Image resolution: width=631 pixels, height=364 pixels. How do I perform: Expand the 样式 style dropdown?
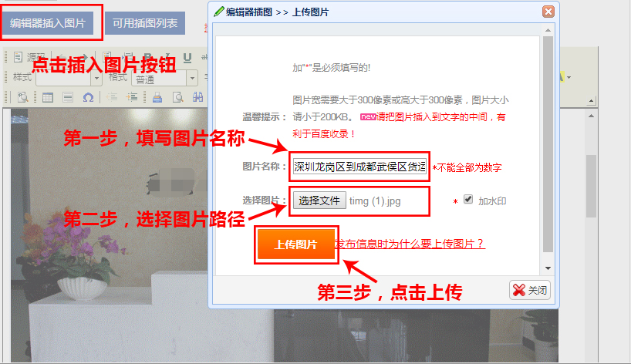(96, 78)
